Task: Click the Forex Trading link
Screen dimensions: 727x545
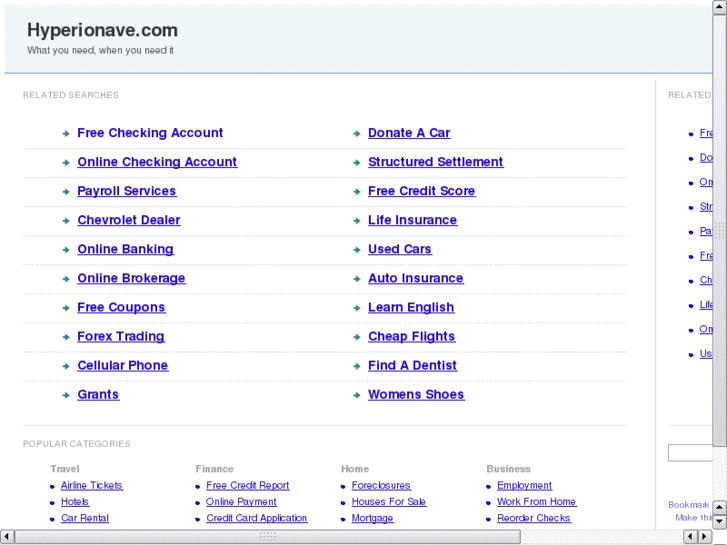Action: 121,337
